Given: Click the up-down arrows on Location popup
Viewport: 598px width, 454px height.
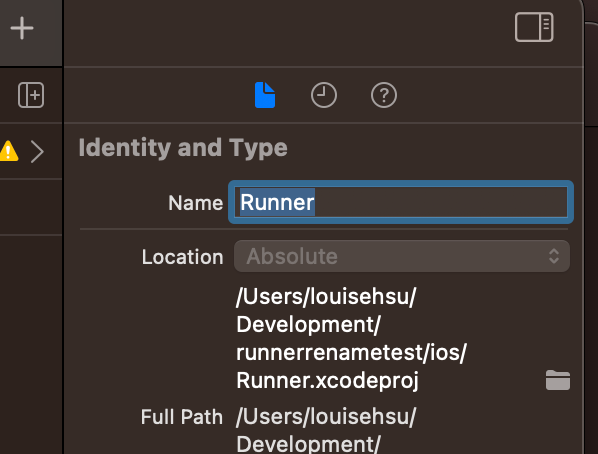Looking at the screenshot, I should click(x=554, y=256).
